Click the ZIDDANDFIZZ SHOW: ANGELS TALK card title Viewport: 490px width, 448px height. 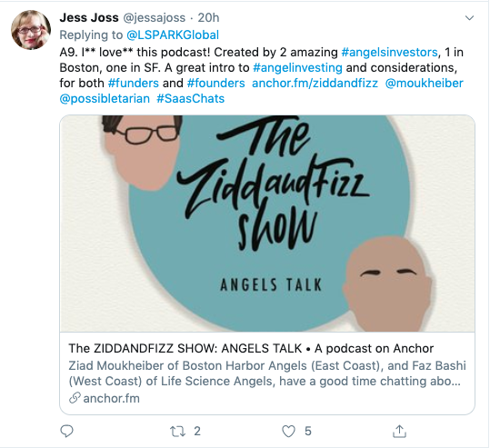click(x=251, y=348)
